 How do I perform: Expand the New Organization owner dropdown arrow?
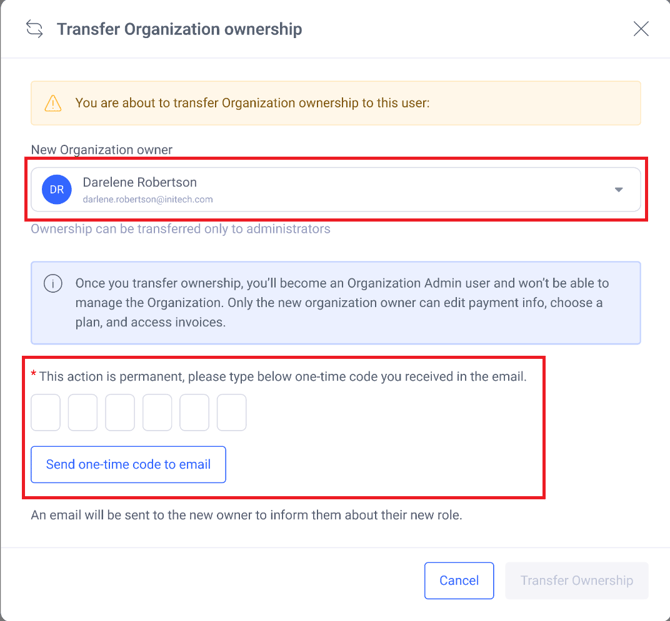coord(618,189)
